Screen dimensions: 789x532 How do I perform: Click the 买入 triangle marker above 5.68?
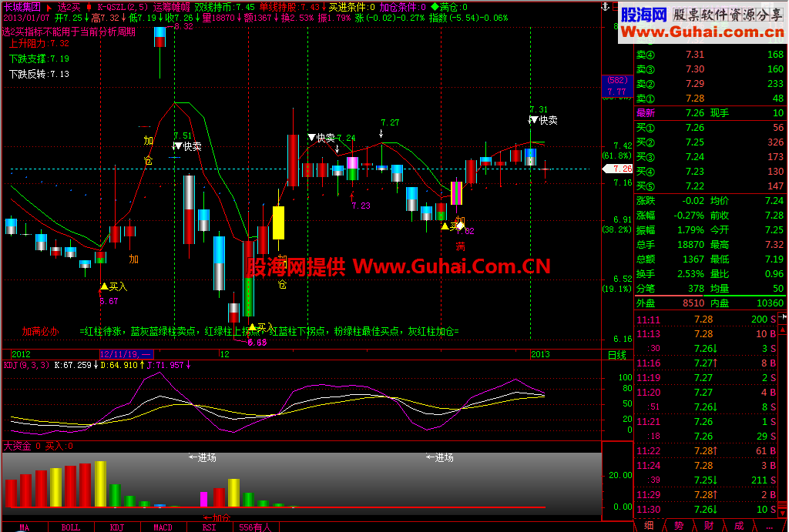[261, 327]
